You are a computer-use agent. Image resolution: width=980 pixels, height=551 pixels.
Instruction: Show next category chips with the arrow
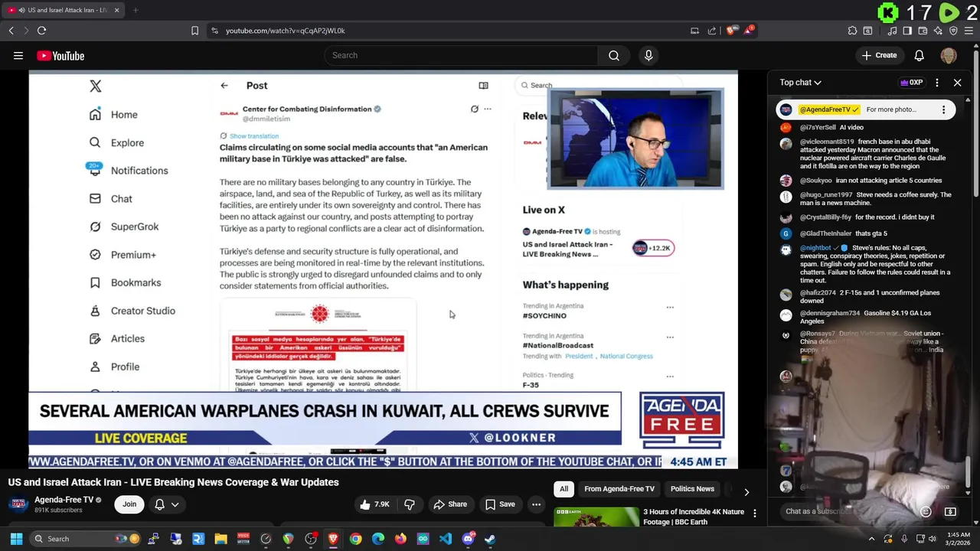click(x=746, y=492)
